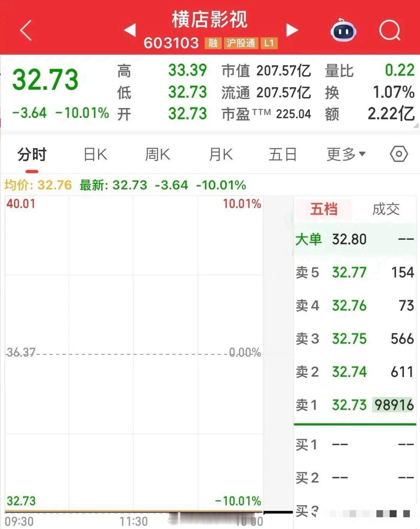
Task: Tap circulating cap value beside 流通
Action: coord(283,93)
